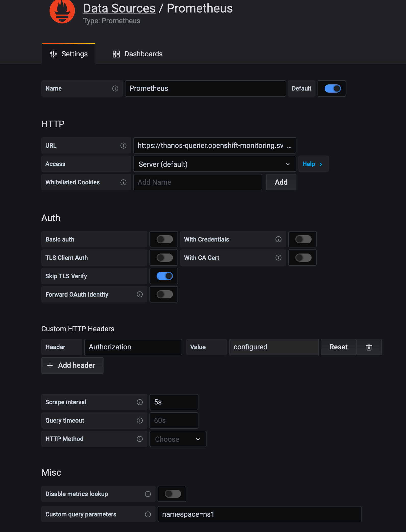Switch to the Dashboards tab
406x532 pixels.
coord(138,54)
